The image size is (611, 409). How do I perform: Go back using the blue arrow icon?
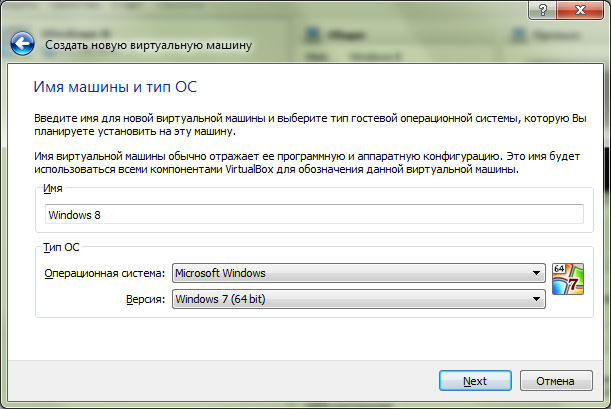tap(22, 44)
